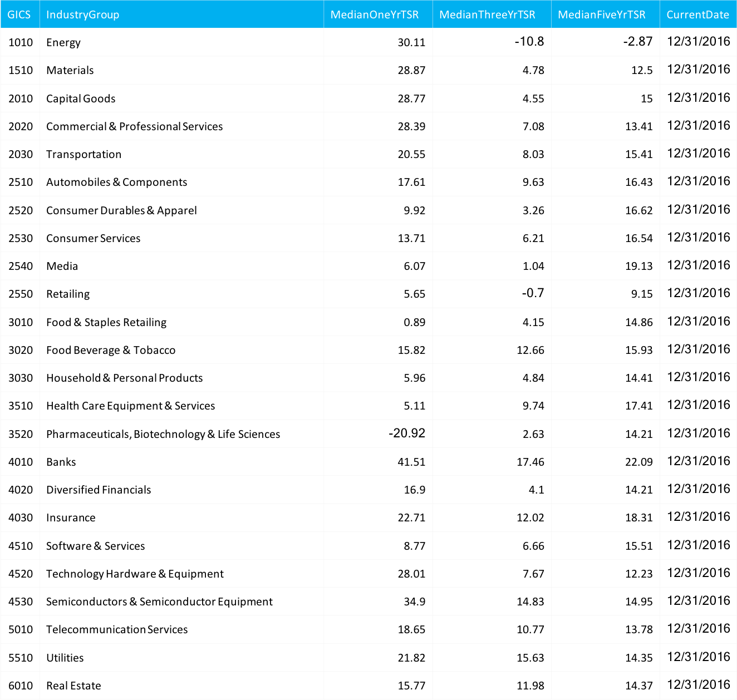This screenshot has width=737, height=700.
Task: Click the Banks row name
Action: 61,462
